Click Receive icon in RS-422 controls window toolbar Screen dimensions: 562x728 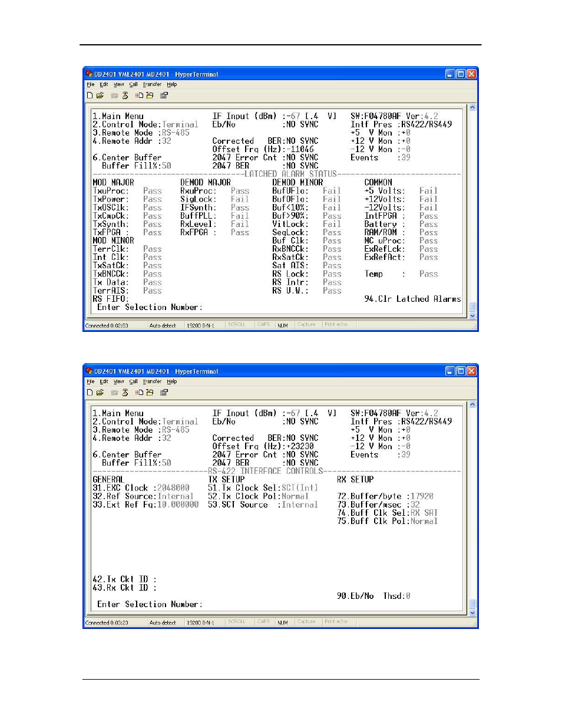pyautogui.click(x=150, y=392)
